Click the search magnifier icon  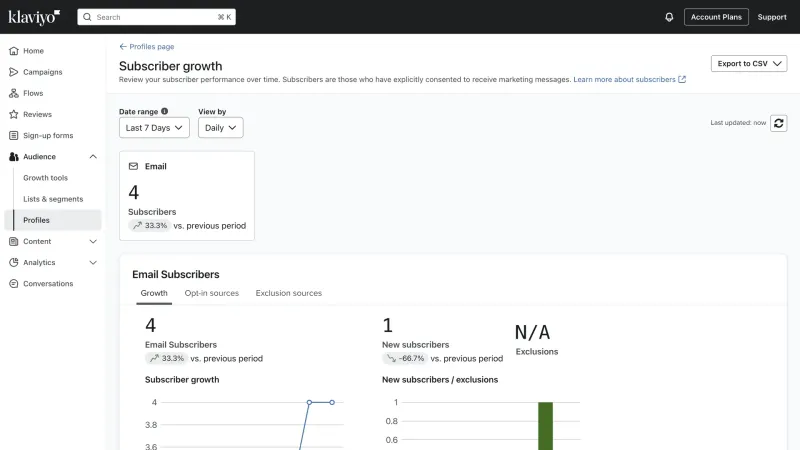pos(87,17)
